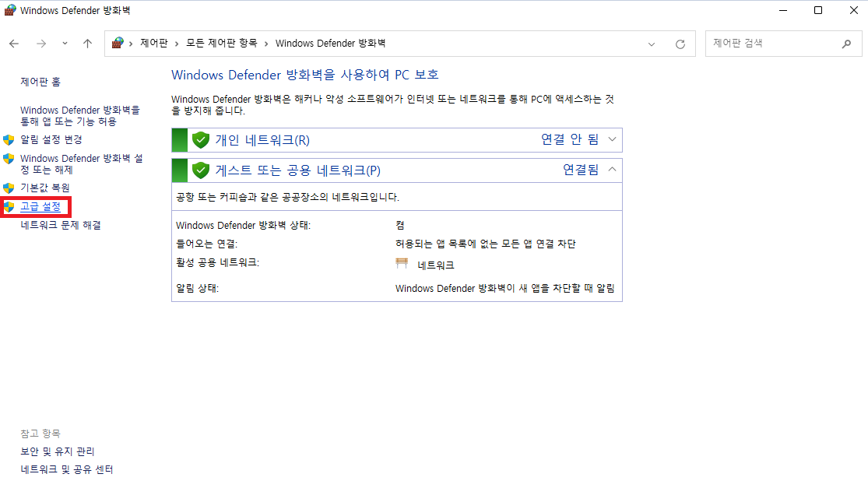Viewport: 868px width, 481px height.
Task: Collapse the 게스트 또는 공용 네트워크 chevron
Action: point(612,170)
